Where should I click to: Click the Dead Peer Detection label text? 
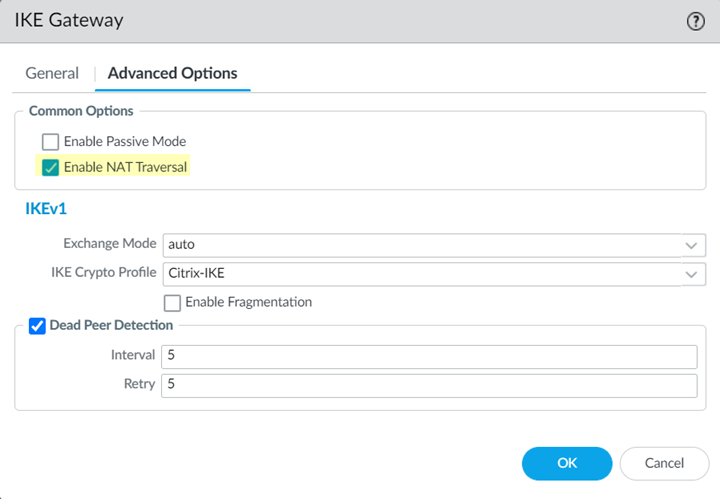(111, 325)
